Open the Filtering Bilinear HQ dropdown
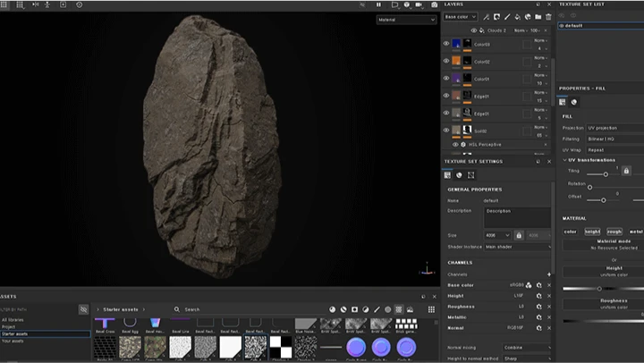Screen dimensions: 644x363 [614, 139]
